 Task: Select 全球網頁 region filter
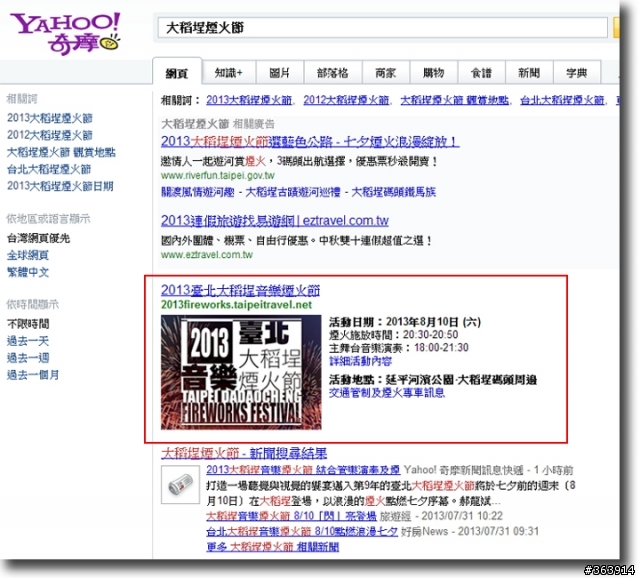28,255
